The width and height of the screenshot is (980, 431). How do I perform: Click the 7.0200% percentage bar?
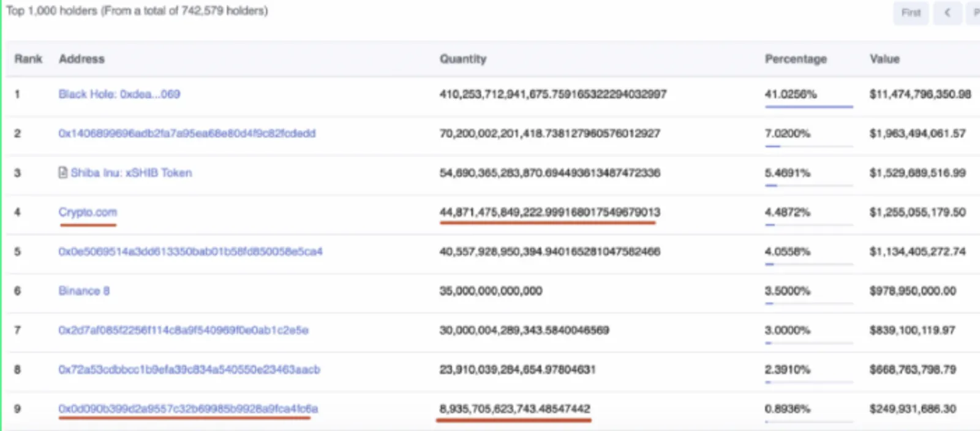(x=809, y=146)
